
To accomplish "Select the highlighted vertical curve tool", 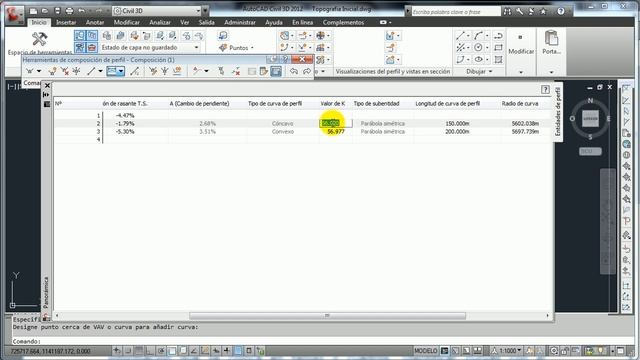I will point(111,71).
